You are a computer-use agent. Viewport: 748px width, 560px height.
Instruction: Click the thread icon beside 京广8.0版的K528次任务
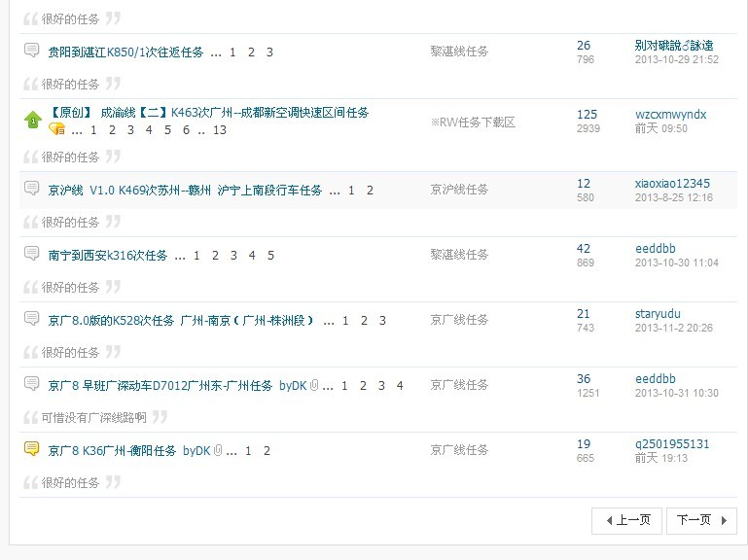tap(32, 320)
